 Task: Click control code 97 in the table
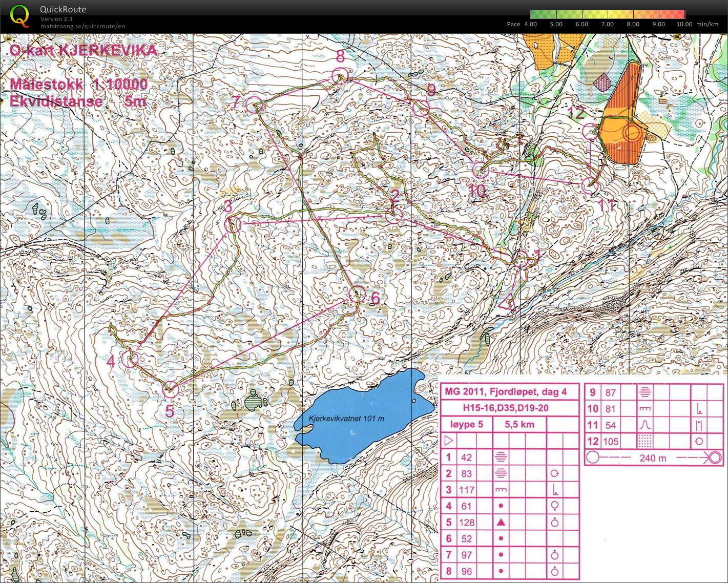click(x=466, y=555)
